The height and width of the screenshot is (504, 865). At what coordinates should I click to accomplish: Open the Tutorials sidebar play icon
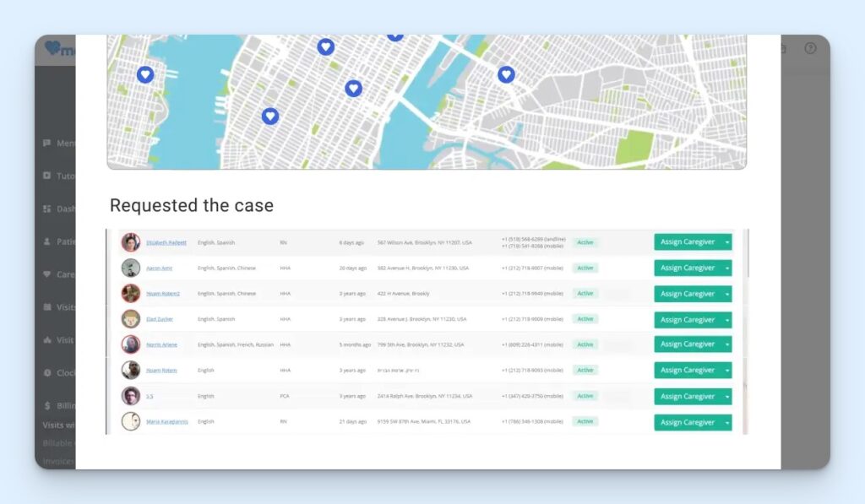click(47, 176)
